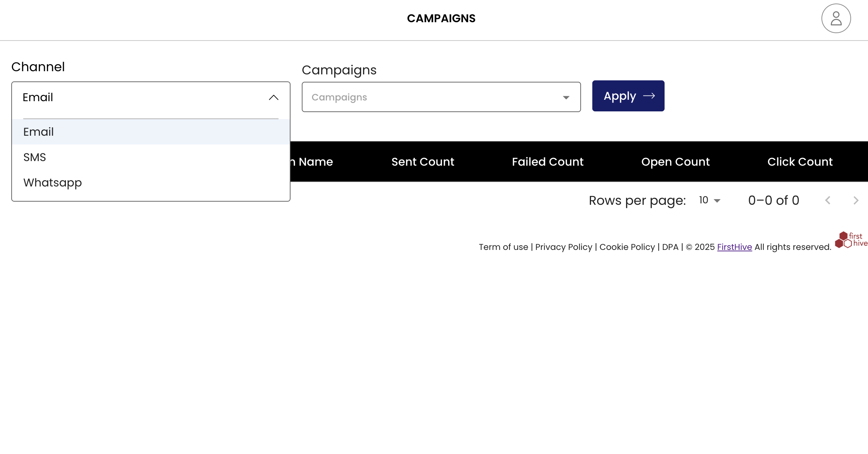Image resolution: width=868 pixels, height=454 pixels.
Task: Open the user profile avatar icon
Action: (836, 18)
